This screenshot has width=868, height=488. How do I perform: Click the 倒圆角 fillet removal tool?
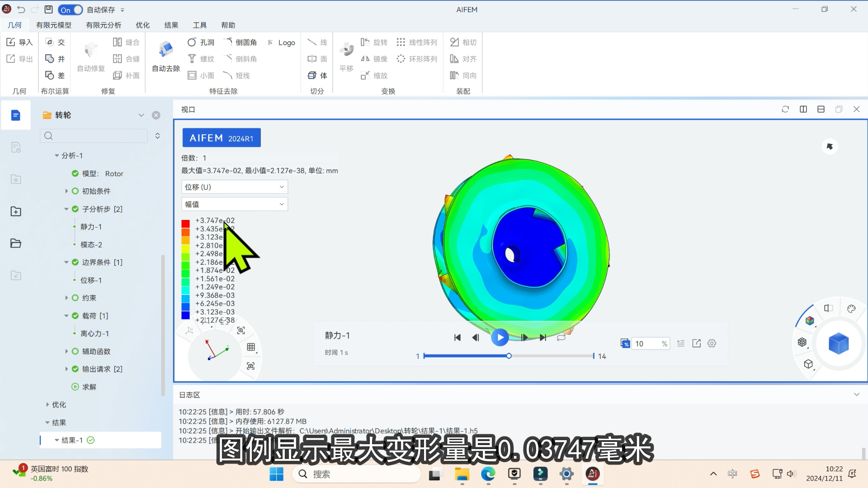[x=241, y=42]
